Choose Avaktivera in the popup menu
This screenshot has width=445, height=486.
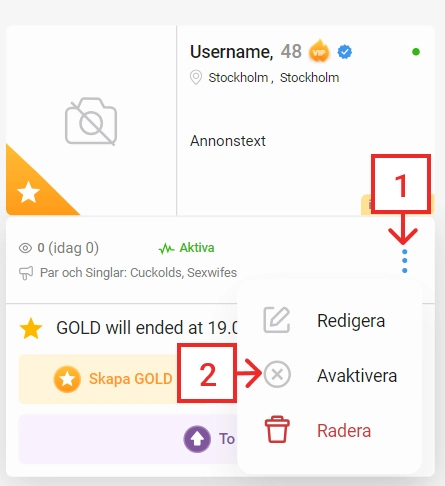tap(357, 376)
